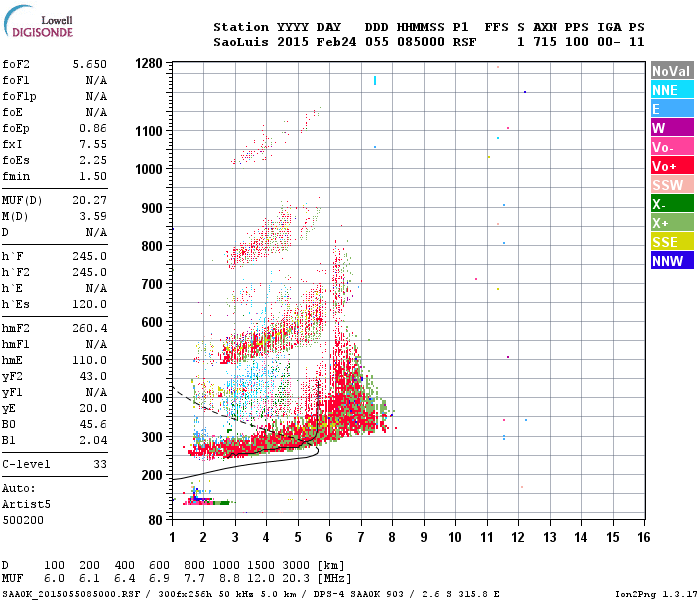Click the E blue legend swatch
Viewport: 700px width, 600px height.
672,109
